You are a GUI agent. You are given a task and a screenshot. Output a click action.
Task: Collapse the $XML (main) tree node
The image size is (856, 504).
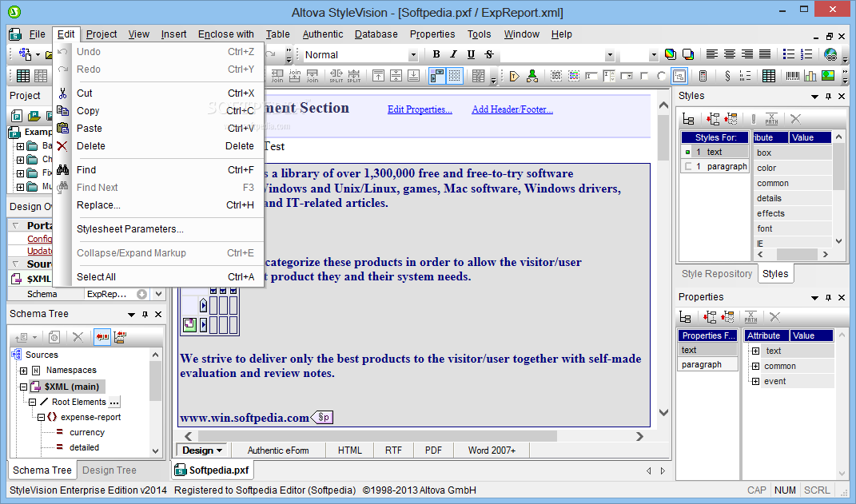[x=23, y=387]
